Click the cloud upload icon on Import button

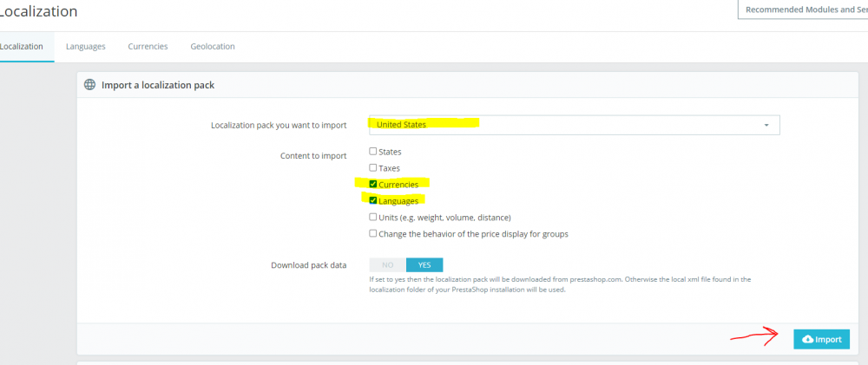point(807,339)
